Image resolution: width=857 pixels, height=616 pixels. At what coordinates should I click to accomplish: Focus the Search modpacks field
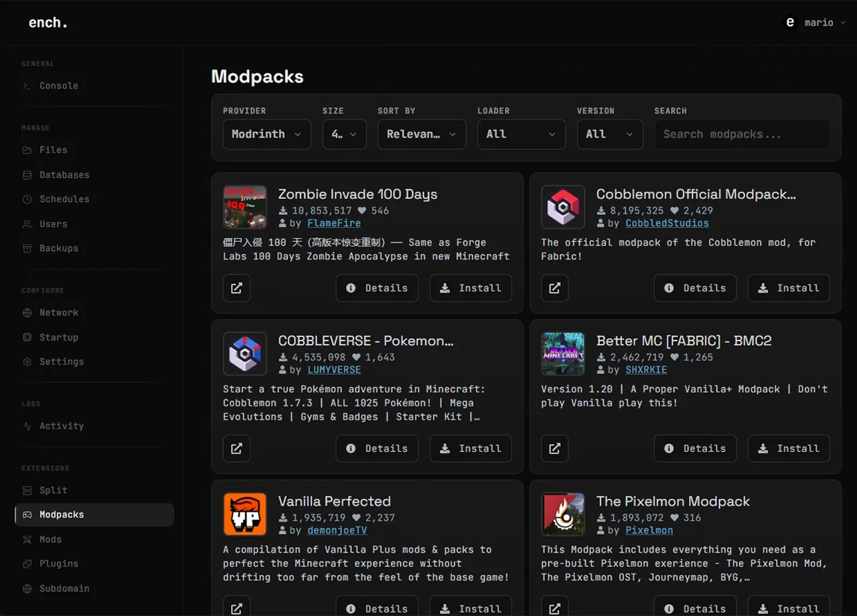tap(742, 134)
